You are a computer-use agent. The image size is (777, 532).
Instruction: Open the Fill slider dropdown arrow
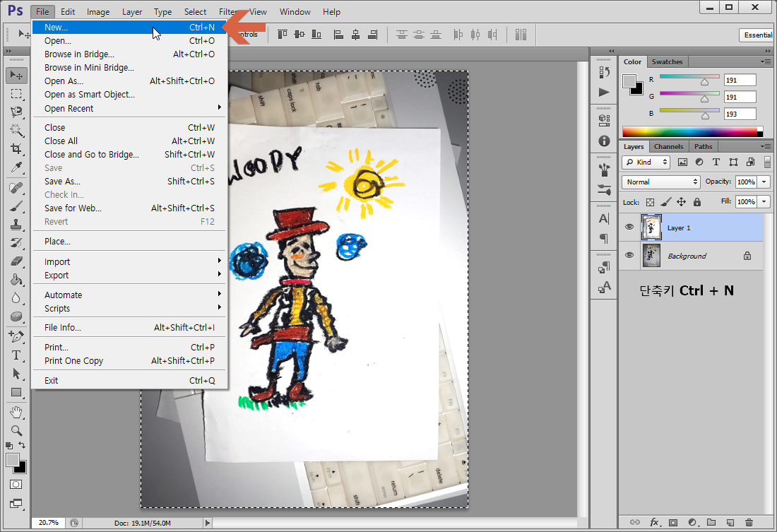click(764, 202)
